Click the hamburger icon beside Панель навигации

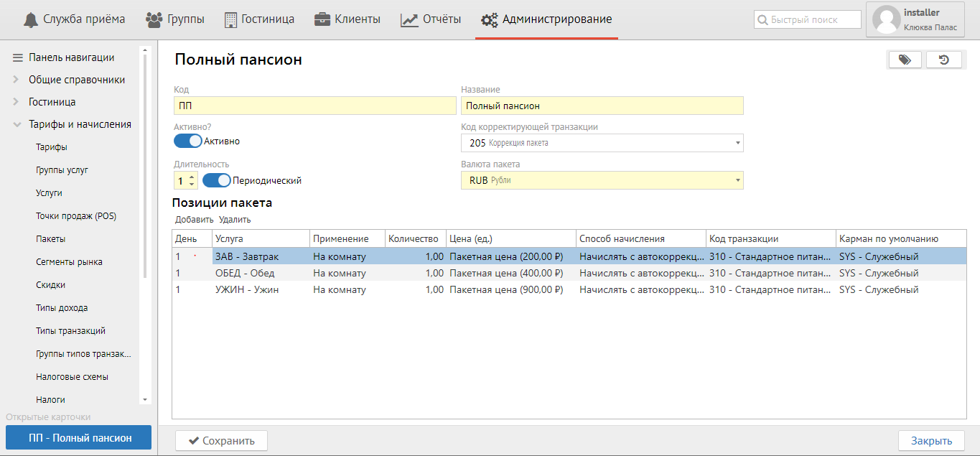(18, 57)
